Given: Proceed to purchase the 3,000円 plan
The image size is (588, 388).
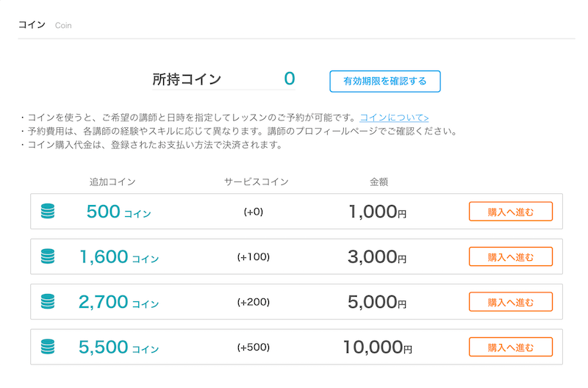Looking at the screenshot, I should tap(511, 256).
